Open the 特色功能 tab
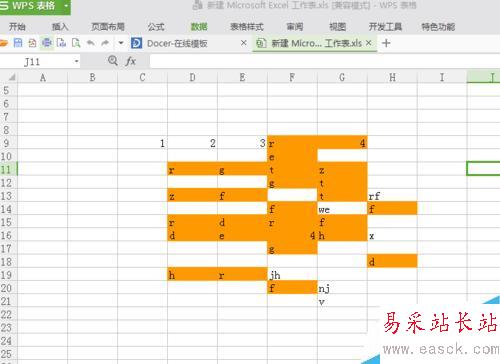This screenshot has height=364, width=500. tap(438, 27)
